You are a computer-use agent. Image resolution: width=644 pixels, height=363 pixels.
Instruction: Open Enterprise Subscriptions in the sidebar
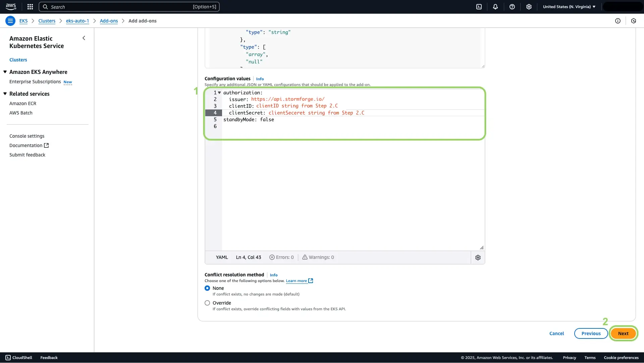pos(35,82)
